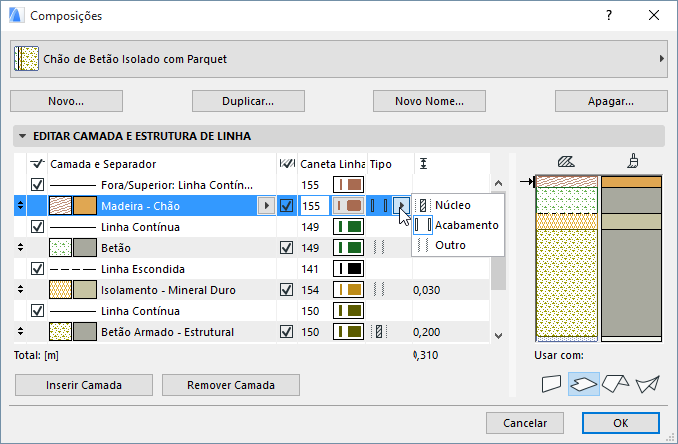The width and height of the screenshot is (678, 444).
Task: Click the Cancelar button
Action: tap(525, 423)
